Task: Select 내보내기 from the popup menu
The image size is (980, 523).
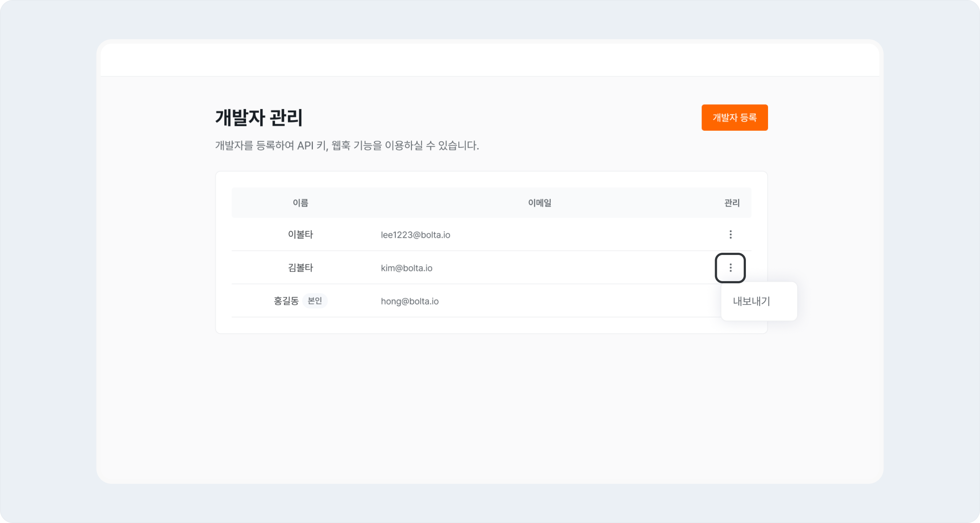Action: (751, 301)
